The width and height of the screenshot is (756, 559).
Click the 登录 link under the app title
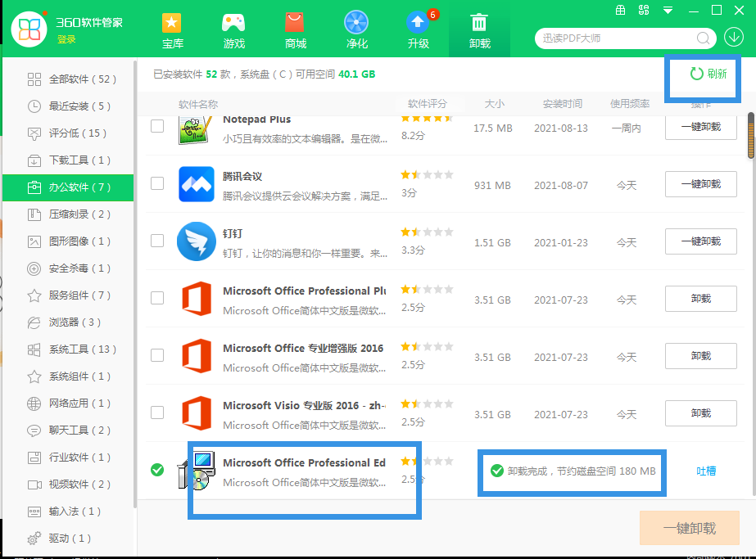[x=66, y=39]
